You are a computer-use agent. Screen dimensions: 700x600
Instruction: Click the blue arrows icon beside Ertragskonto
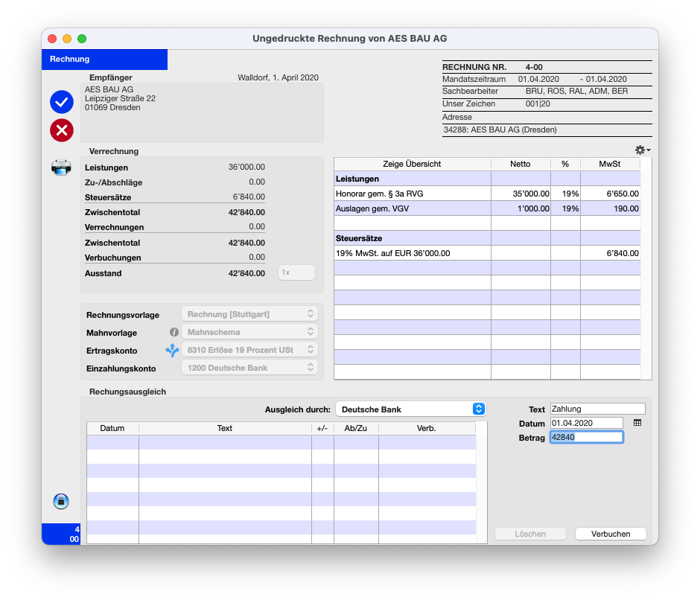pos(173,350)
